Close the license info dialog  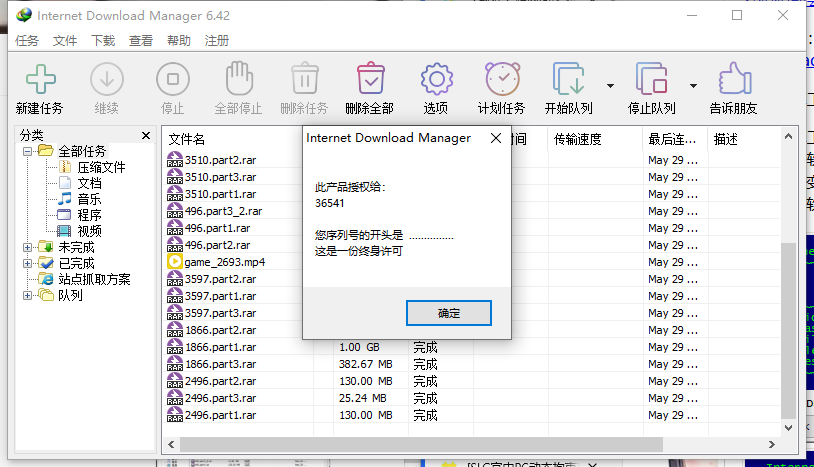coord(496,138)
